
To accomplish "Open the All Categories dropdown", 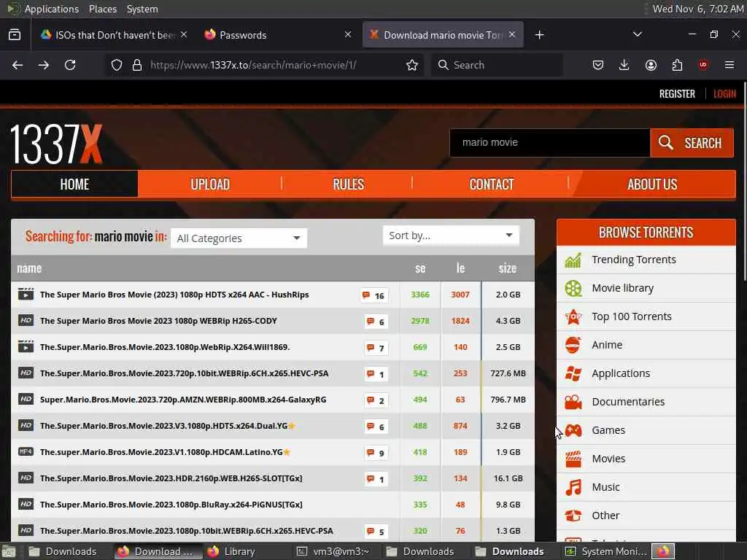I will point(239,238).
